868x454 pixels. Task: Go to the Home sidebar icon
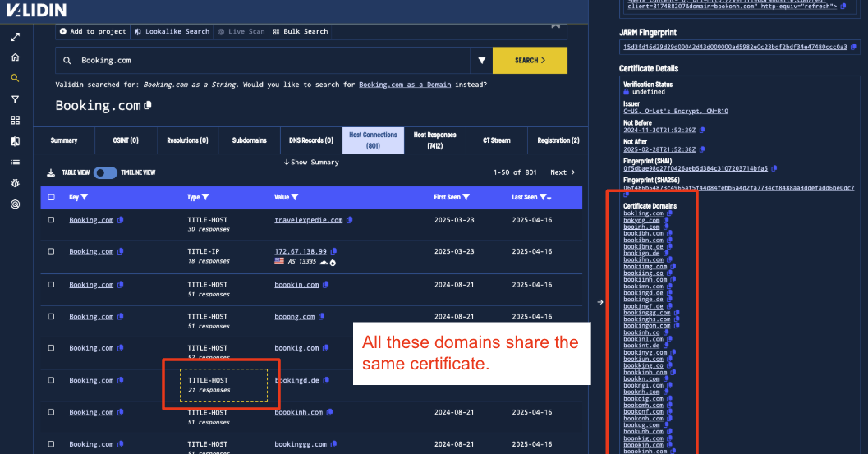15,57
